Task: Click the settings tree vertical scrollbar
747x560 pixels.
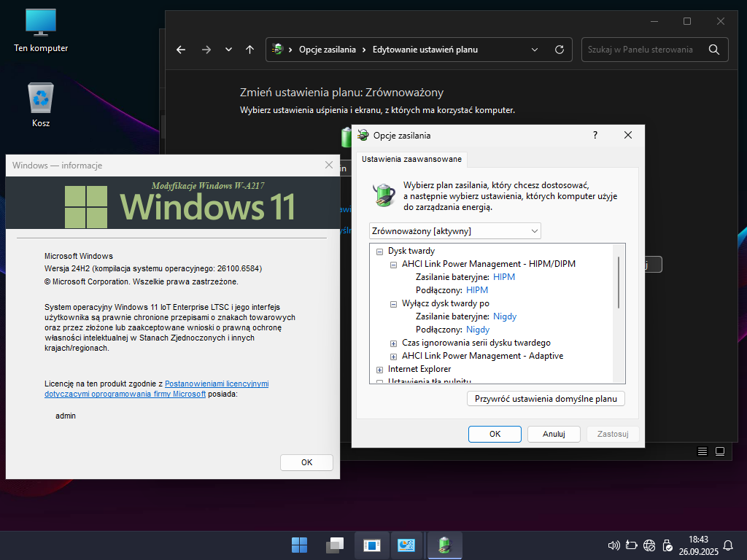Action: click(619, 283)
